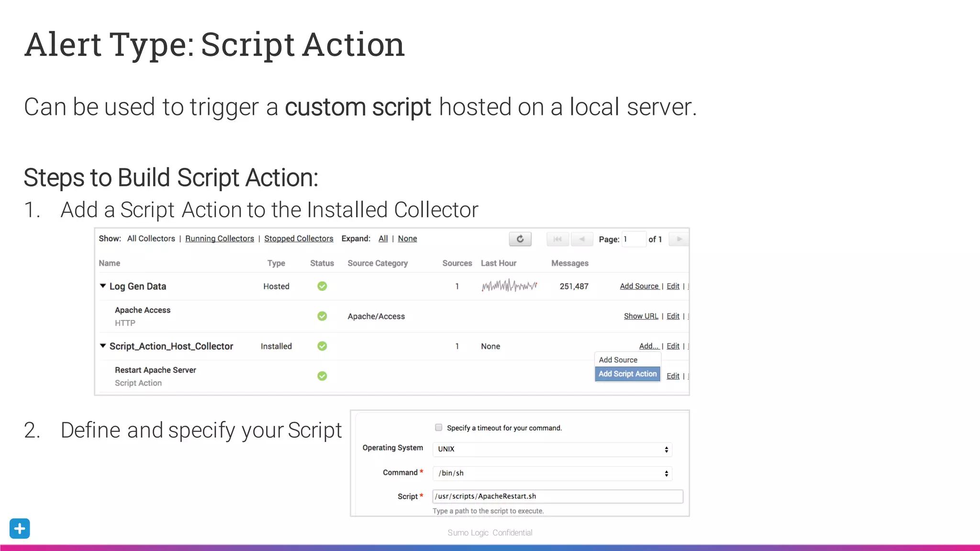Select the Log Gen Data collector name
The width and height of the screenshot is (980, 551).
tap(138, 286)
